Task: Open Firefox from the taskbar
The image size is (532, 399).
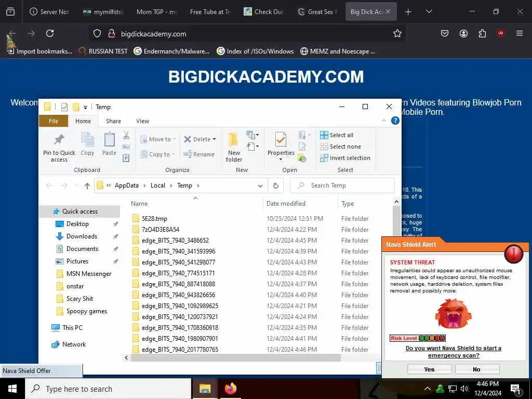Action: (230, 389)
